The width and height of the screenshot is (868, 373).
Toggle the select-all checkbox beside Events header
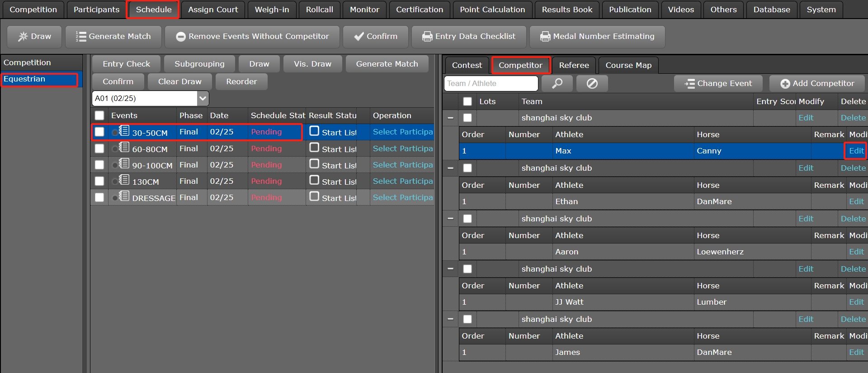[99, 115]
